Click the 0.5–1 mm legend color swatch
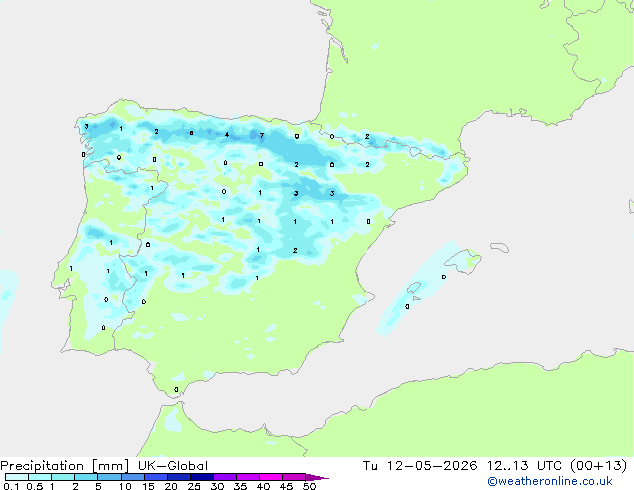The width and height of the screenshot is (634, 490). tap(40, 477)
